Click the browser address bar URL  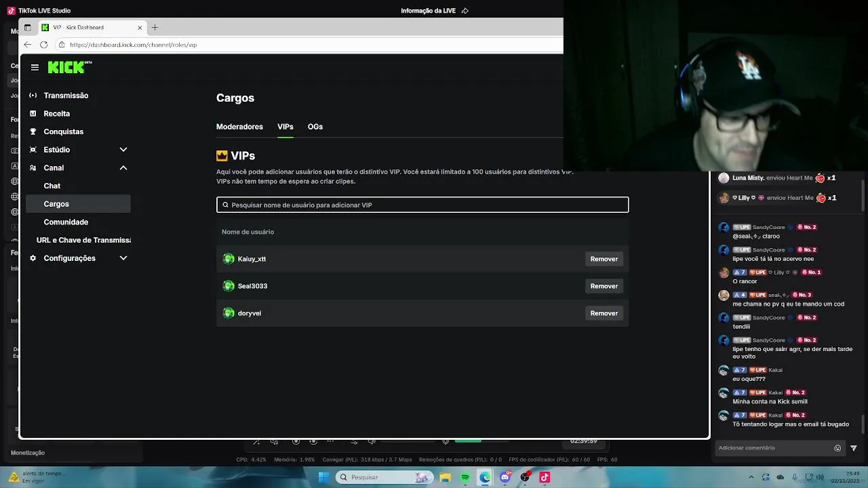(133, 45)
